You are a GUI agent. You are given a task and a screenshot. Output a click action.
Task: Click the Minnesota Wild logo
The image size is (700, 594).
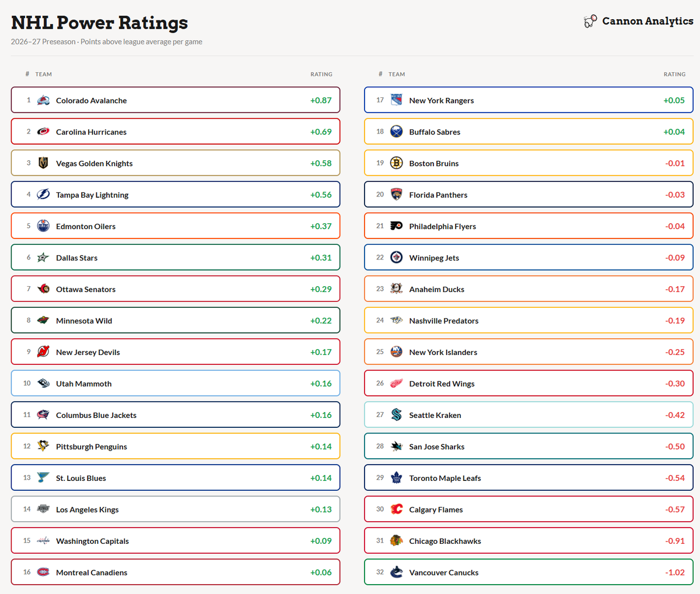tap(43, 321)
